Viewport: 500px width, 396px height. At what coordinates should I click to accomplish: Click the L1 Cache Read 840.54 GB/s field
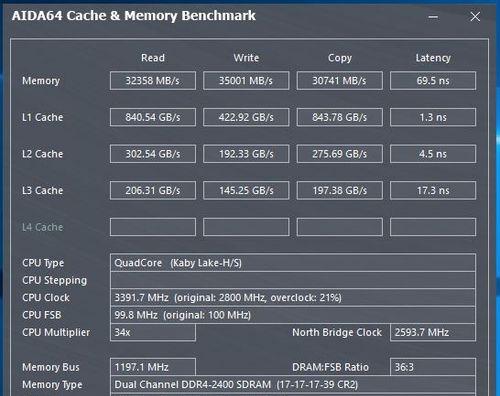click(x=153, y=117)
